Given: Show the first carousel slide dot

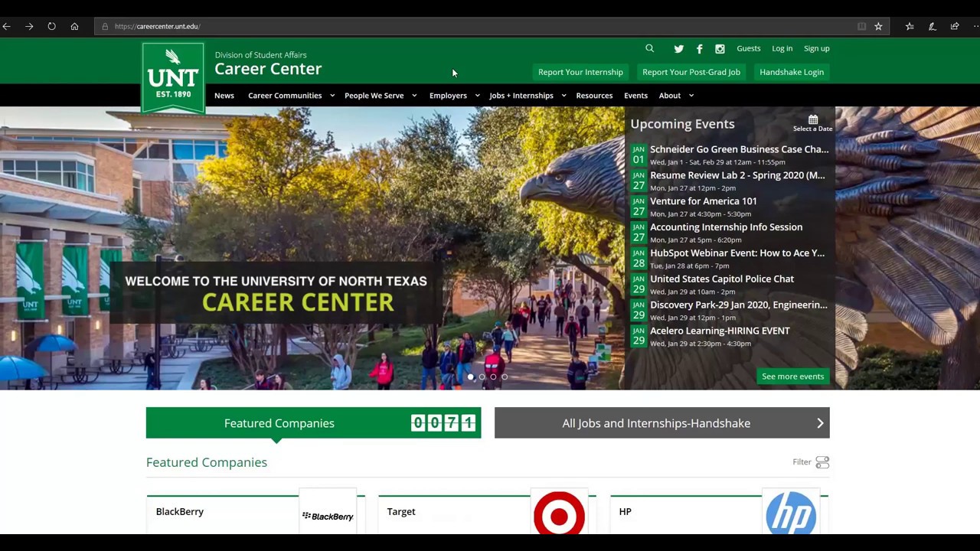Looking at the screenshot, I should tap(471, 377).
